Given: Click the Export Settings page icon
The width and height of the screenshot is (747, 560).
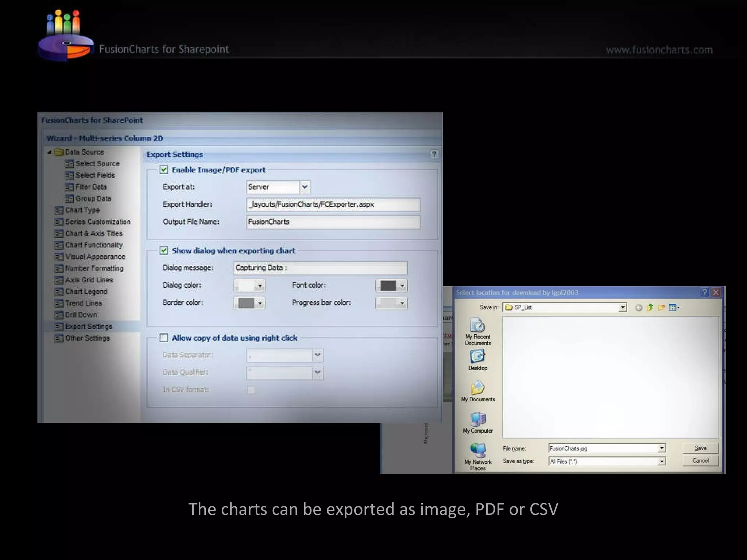Looking at the screenshot, I should (x=59, y=327).
